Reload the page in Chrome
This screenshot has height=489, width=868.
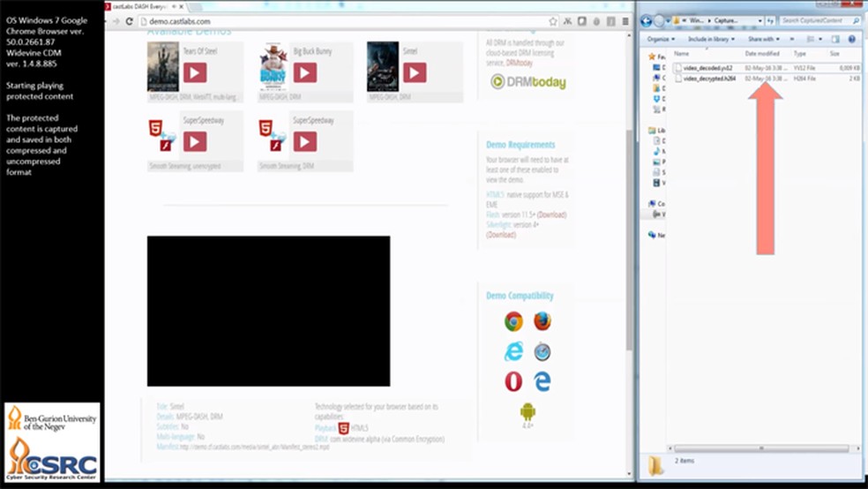pos(129,21)
